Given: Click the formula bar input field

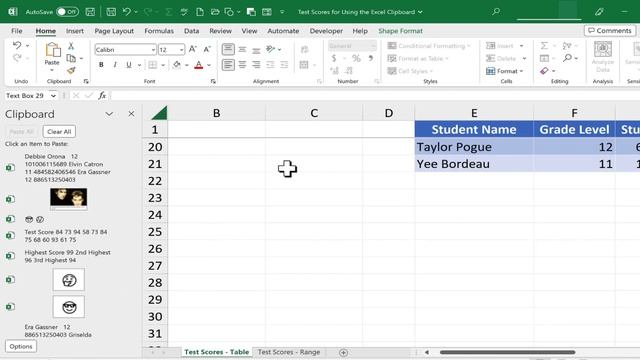Looking at the screenshot, I should click(x=375, y=96).
